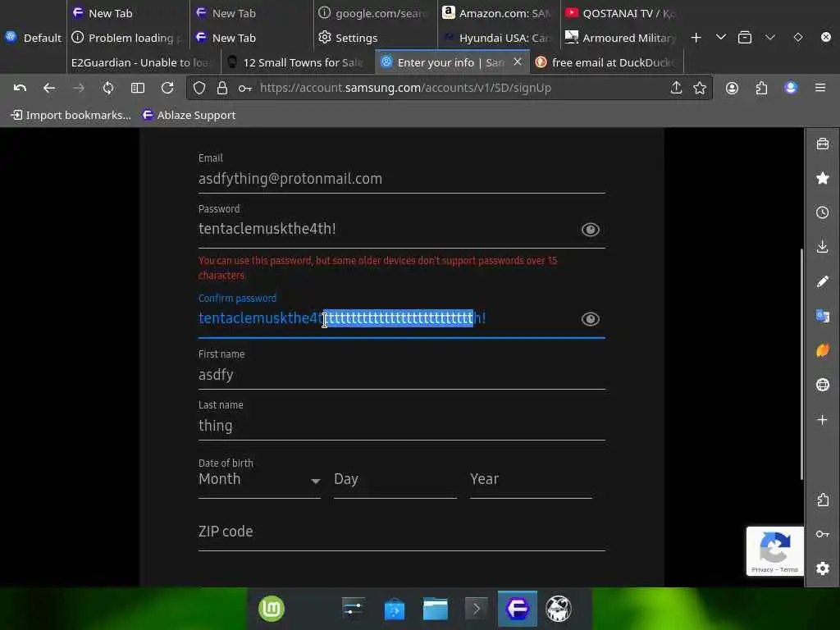Open the extensions puzzle icon in toolbar
840x630 pixels.
761,88
